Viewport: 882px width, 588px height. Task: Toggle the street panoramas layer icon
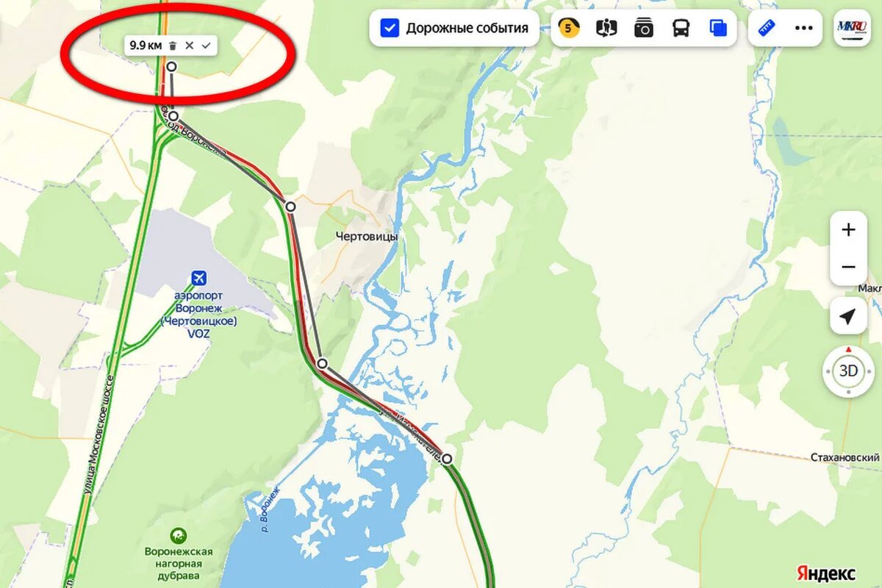(x=606, y=29)
